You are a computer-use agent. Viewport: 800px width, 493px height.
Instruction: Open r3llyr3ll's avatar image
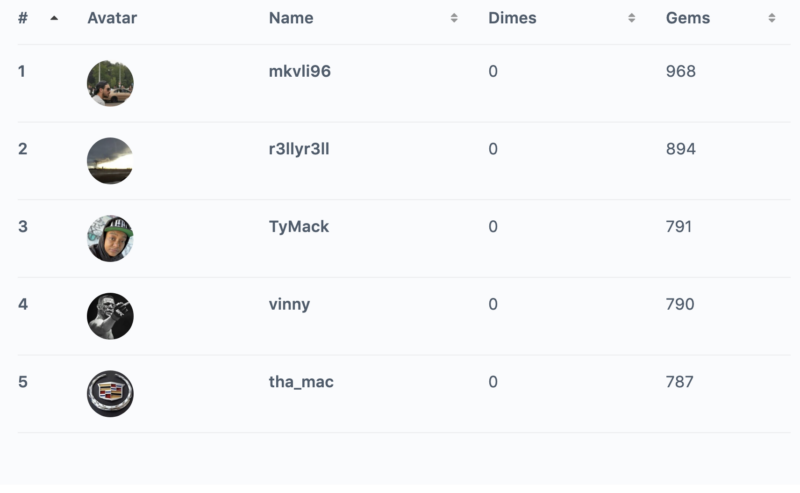110,161
